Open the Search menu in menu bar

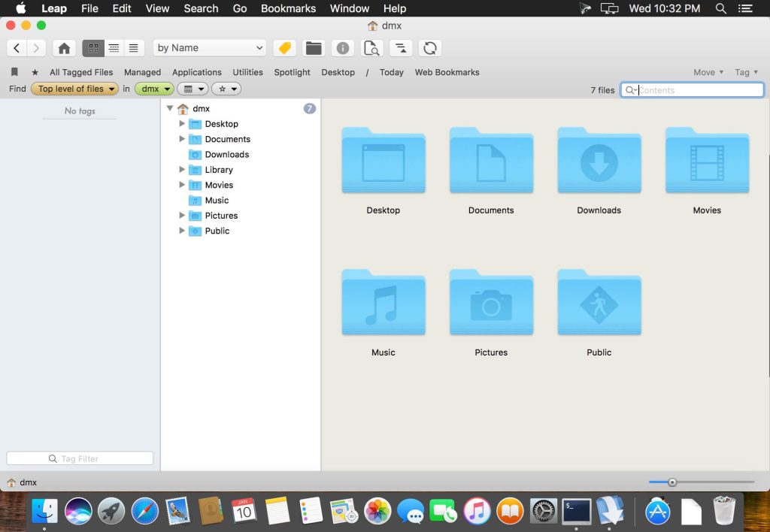201,8
